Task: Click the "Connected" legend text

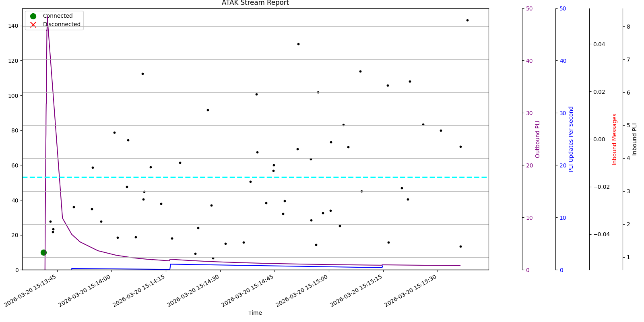Action: pos(58,16)
